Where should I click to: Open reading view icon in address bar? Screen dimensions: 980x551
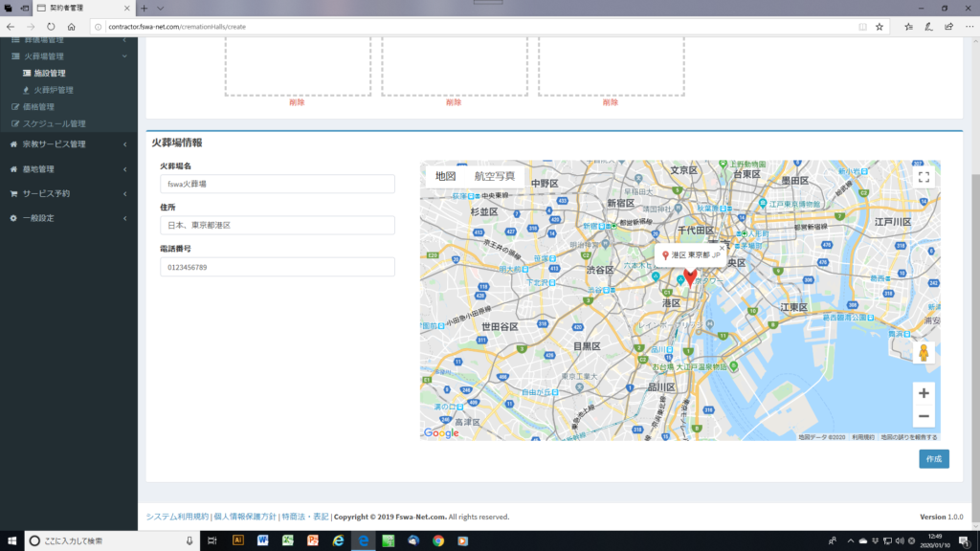(862, 27)
